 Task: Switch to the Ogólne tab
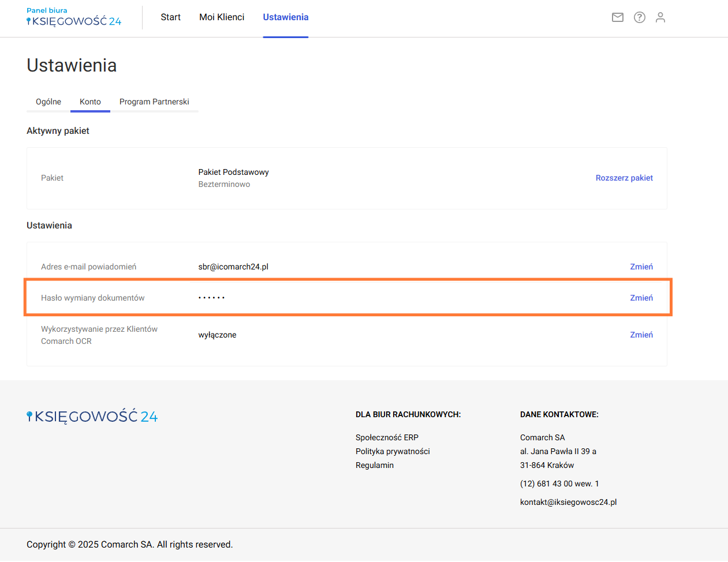coord(48,102)
